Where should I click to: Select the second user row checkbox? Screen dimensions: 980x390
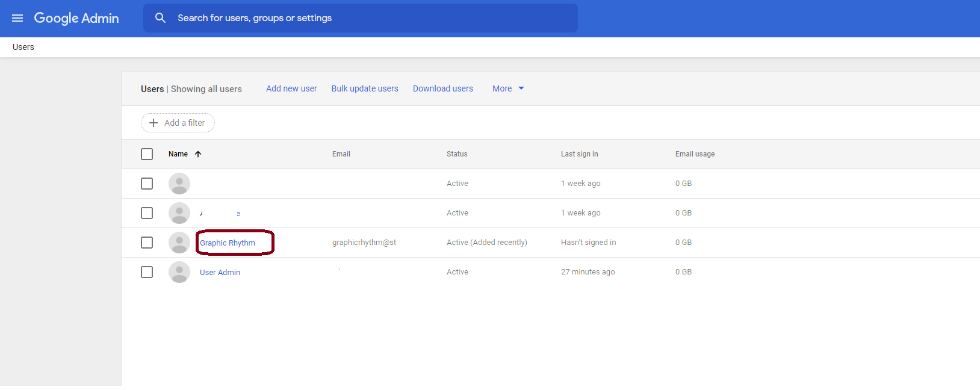coord(147,213)
